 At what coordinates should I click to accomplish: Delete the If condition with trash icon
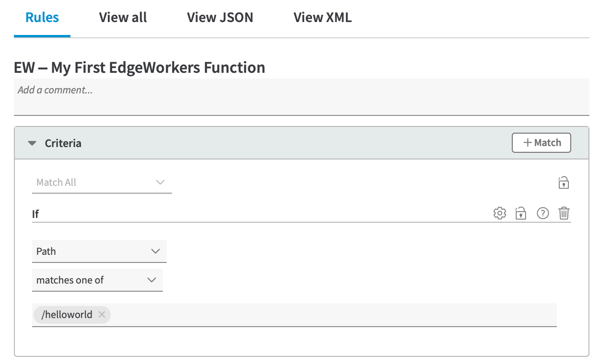564,213
